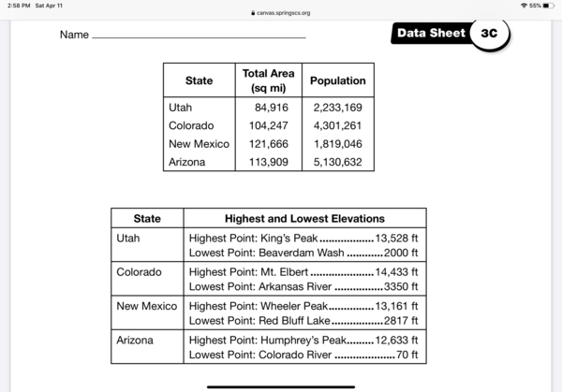Click Utah's population value 2,233,169
Viewport: 562px width, 392px height.
[x=337, y=109]
